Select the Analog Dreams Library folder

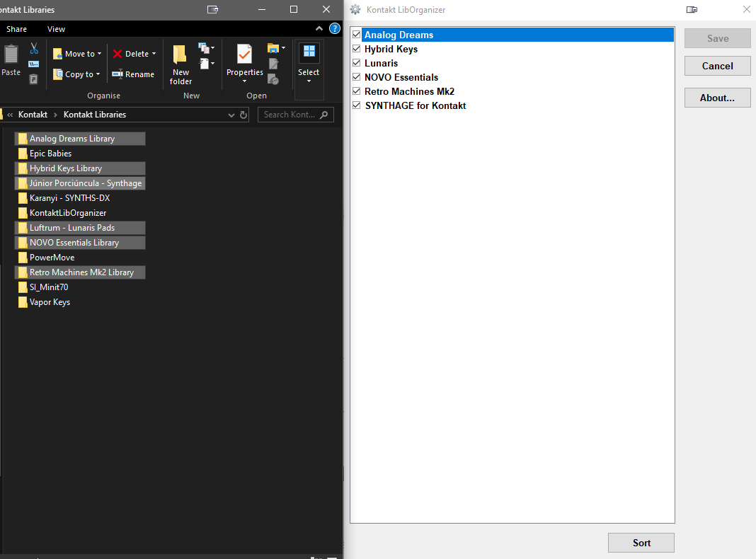[80, 139]
